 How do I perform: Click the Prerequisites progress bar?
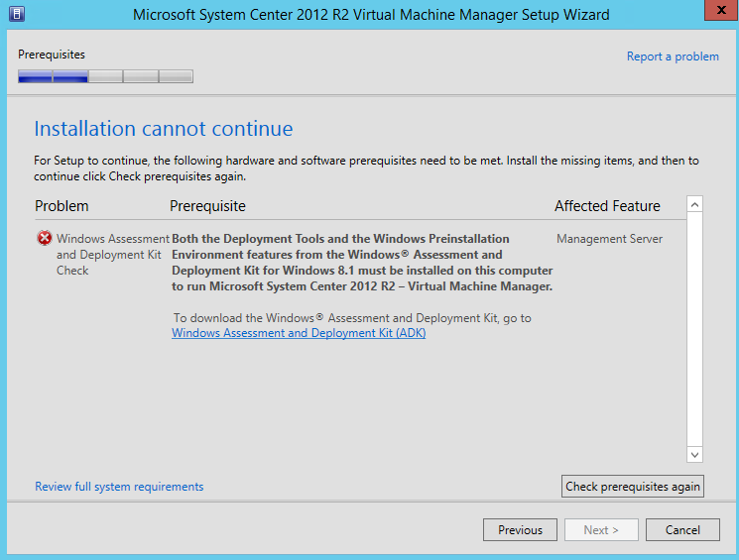(105, 76)
